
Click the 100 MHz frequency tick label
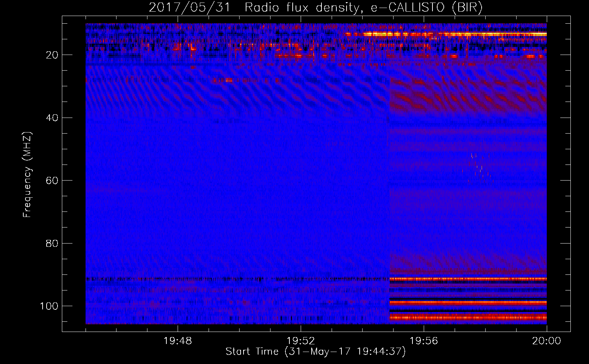click(49, 306)
